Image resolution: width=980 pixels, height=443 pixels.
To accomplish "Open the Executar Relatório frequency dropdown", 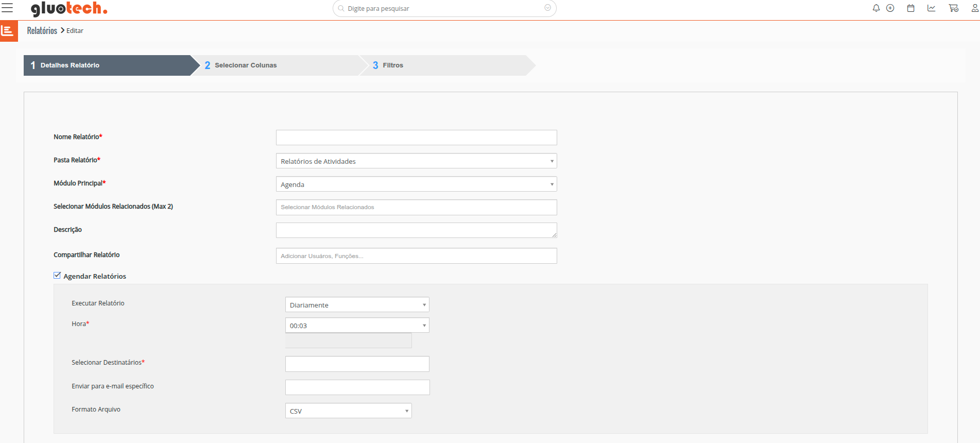I will (357, 305).
